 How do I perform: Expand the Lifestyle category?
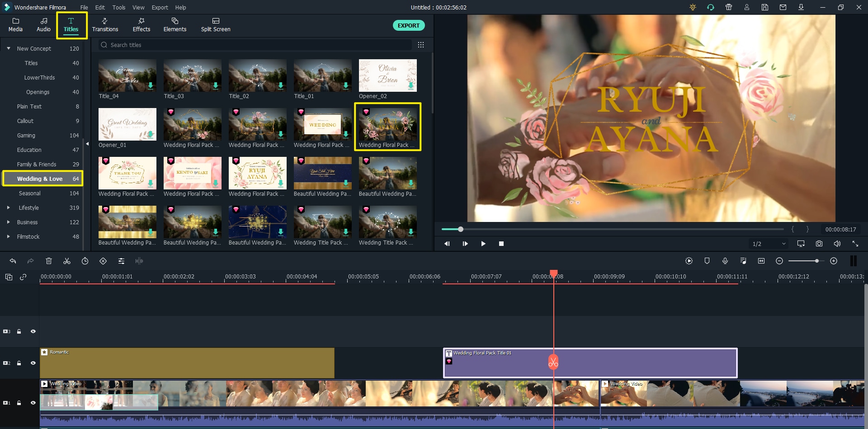point(8,207)
